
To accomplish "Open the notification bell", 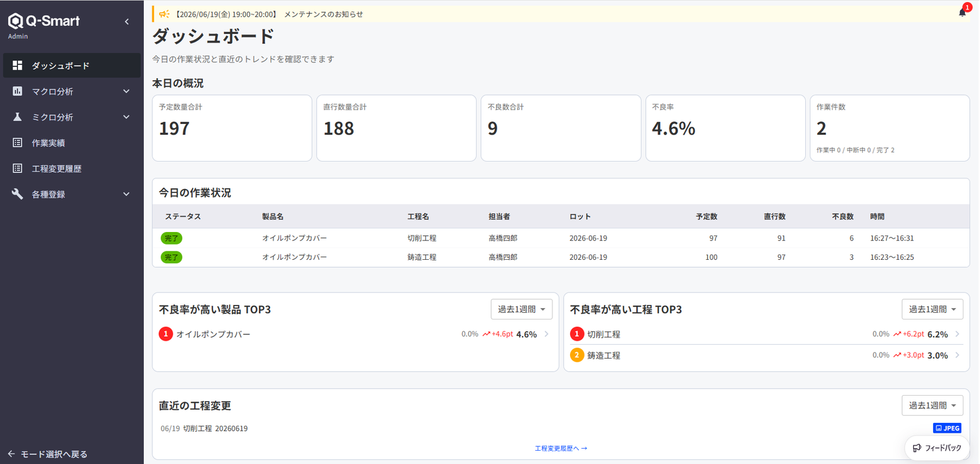I will 962,13.
